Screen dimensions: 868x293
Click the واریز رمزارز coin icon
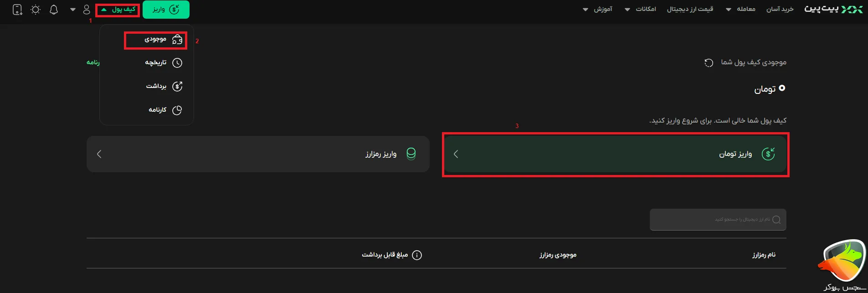(411, 154)
